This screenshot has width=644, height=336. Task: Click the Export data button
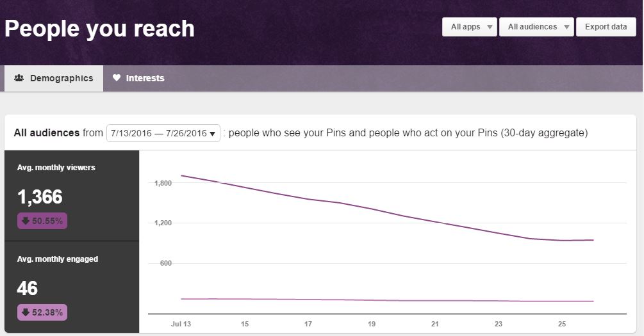606,27
